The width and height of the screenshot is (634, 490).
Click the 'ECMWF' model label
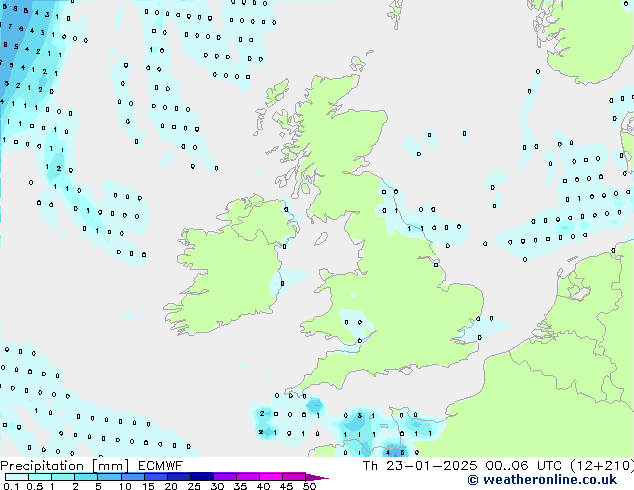tap(161, 466)
